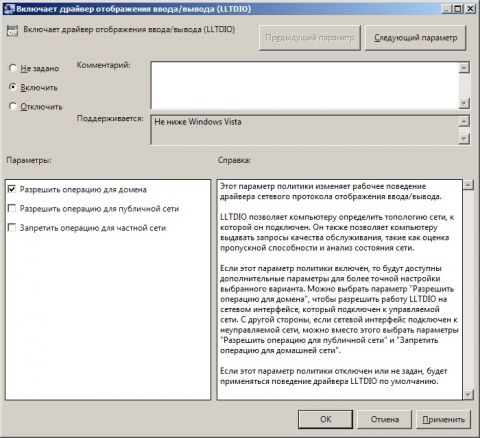Image resolution: width=480 pixels, height=438 pixels.
Task: Click the Справка panel's scroll-up arrow
Action: tap(468, 184)
